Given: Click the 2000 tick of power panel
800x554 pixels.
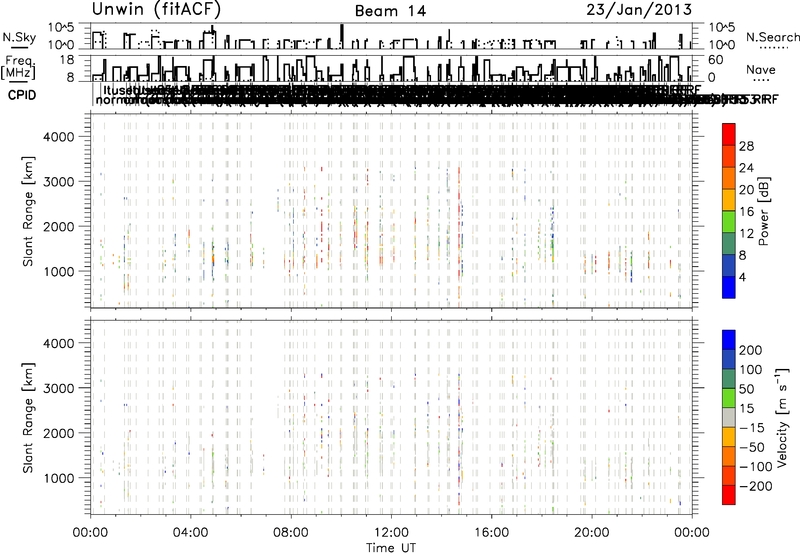Looking at the screenshot, I should [x=58, y=226].
